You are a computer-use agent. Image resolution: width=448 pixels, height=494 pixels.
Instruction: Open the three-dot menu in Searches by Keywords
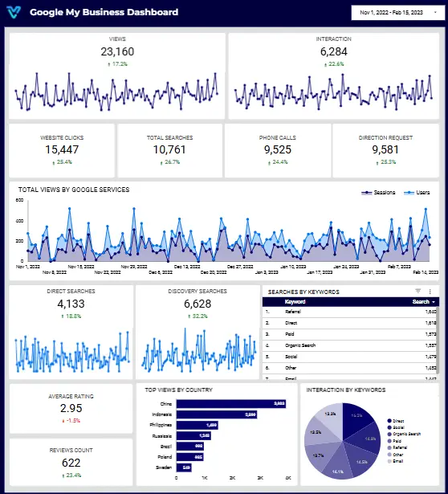(430, 292)
